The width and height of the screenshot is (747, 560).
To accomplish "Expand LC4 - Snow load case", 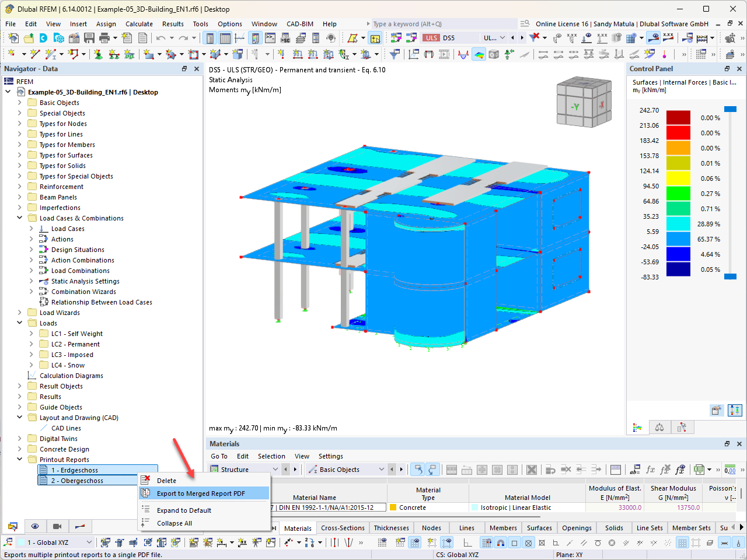I will pos(31,365).
